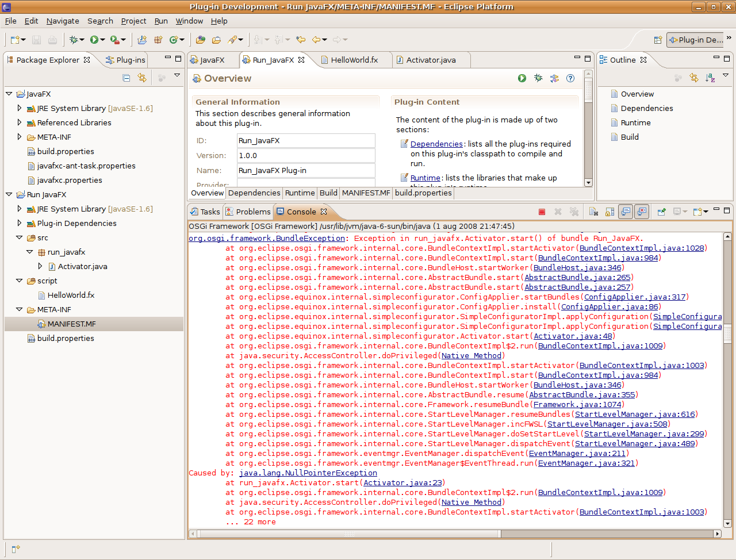Viewport: 736px width, 560px height.
Task: Launch plug-in using green run icon in Overview
Action: click(x=522, y=78)
